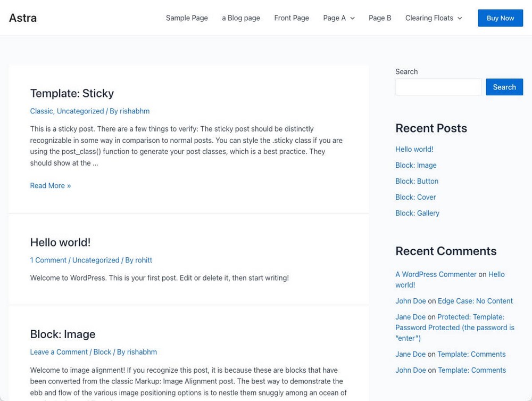The width and height of the screenshot is (532, 401).
Task: Open the Astra site title link
Action: coord(23,18)
